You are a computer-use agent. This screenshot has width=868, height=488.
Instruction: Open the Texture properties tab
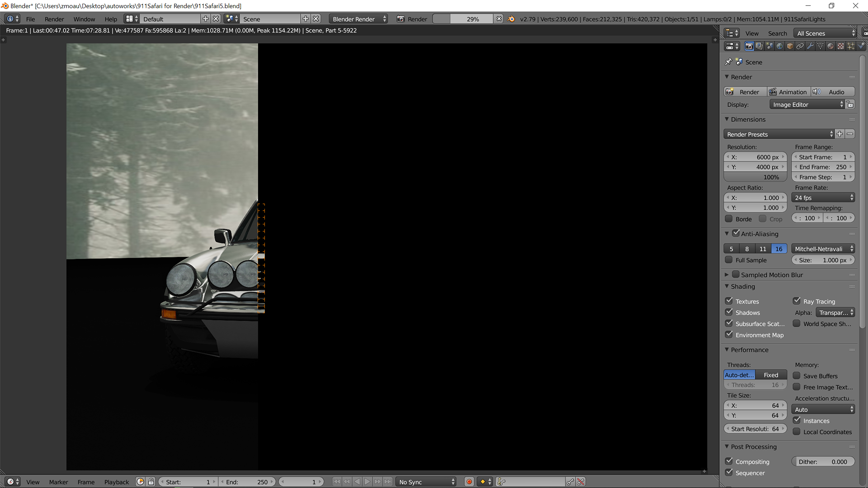click(840, 46)
